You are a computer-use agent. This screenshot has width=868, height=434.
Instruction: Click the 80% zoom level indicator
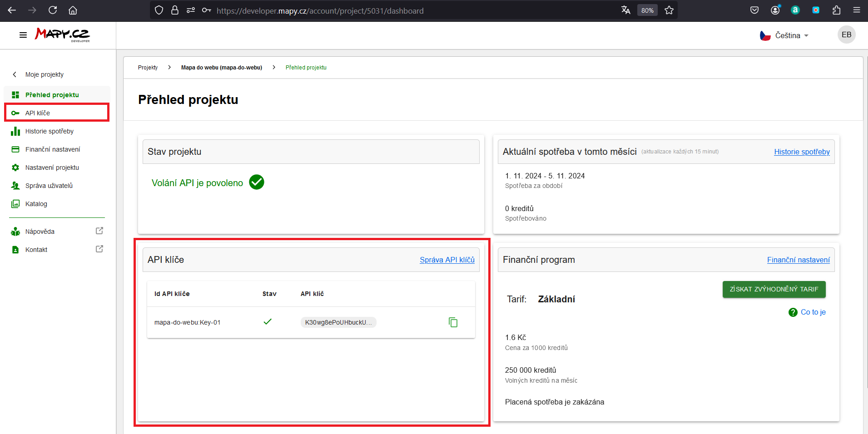[x=647, y=10]
